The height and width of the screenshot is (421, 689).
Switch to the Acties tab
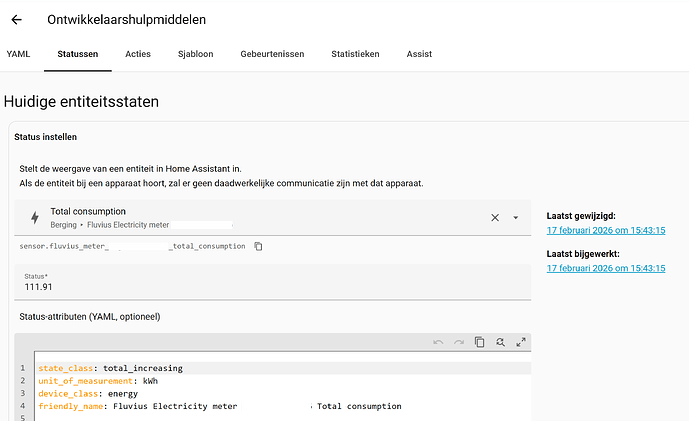tap(138, 54)
